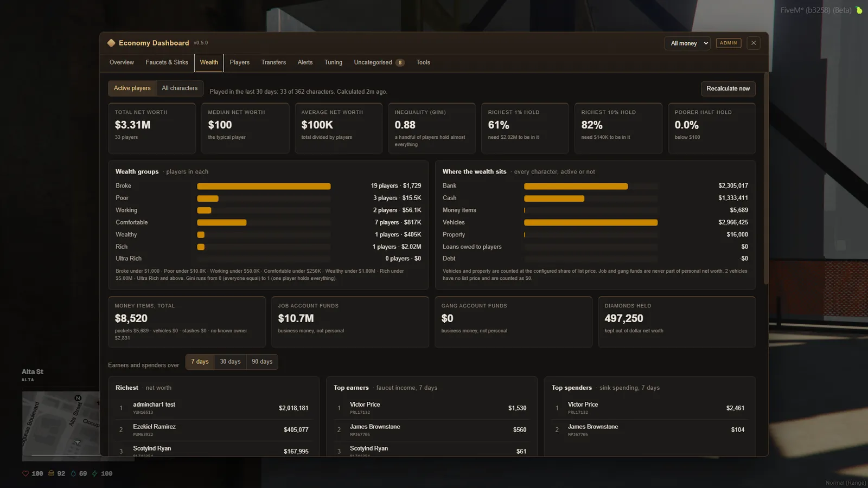Click the Job Account Funds $10.7M card
This screenshot has height=488, width=868.
point(350,322)
